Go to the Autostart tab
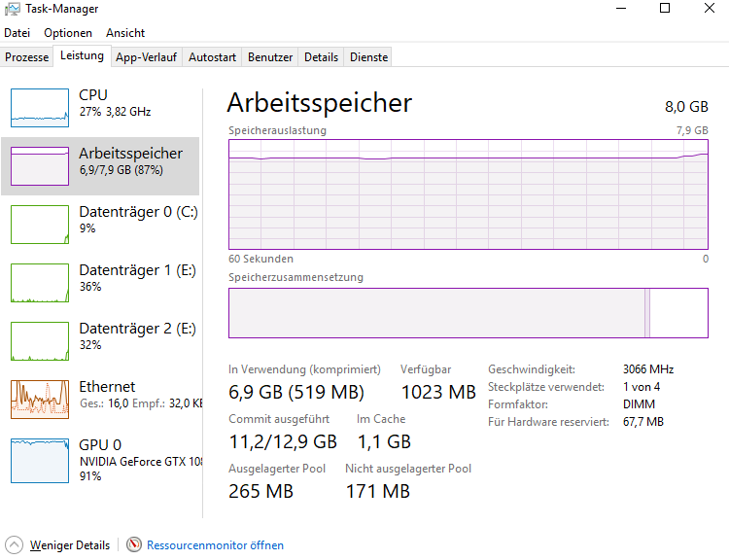 pyautogui.click(x=212, y=57)
